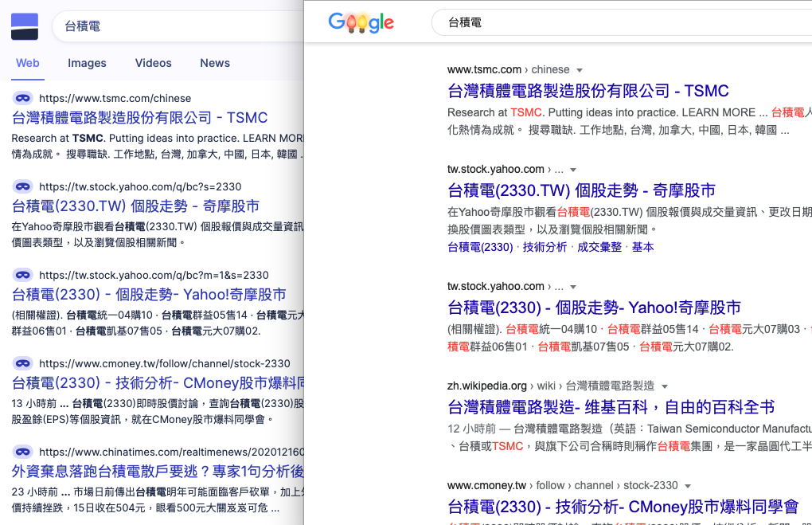Click sitelink 台積電(2330) under Yahoo result
This screenshot has width=812, height=525.
[x=480, y=247]
